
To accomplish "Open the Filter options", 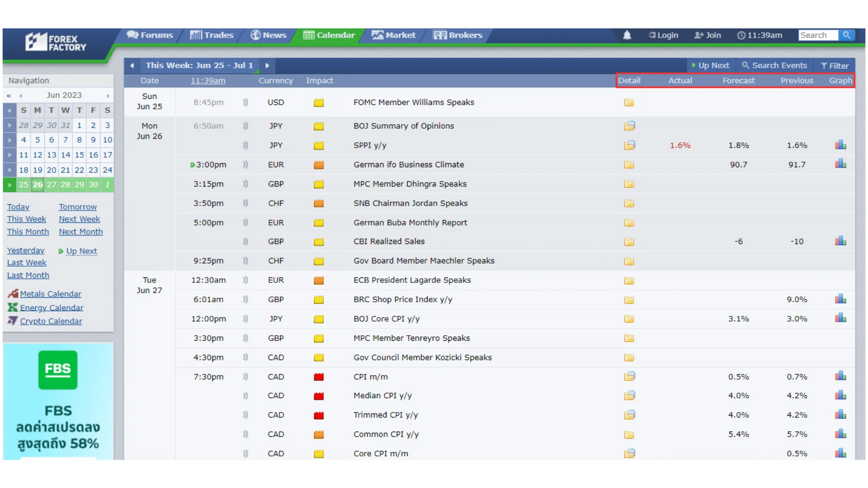I will [835, 66].
